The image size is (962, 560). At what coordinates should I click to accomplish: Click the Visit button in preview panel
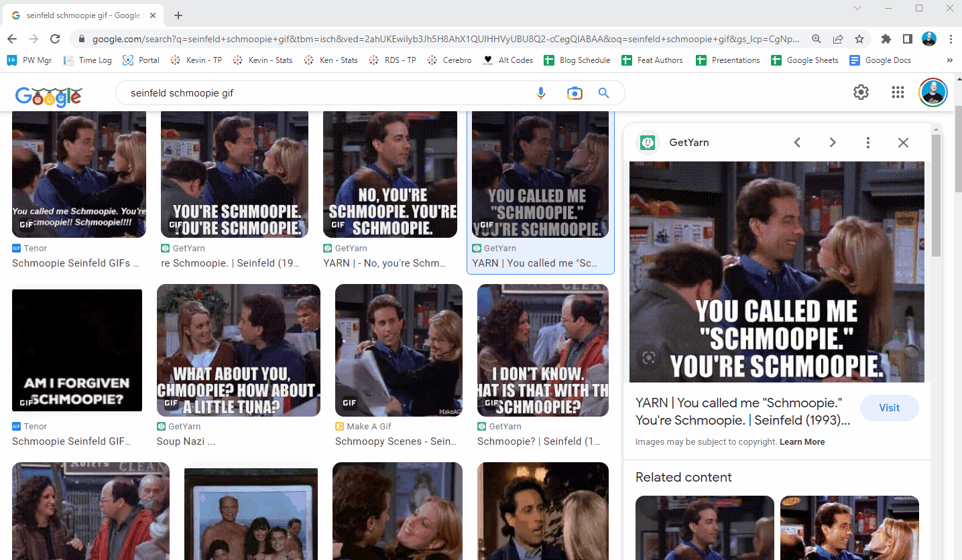[889, 408]
